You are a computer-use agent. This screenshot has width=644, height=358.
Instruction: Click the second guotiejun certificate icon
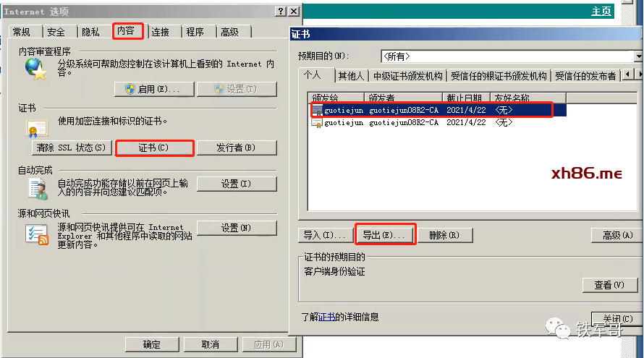[317, 122]
